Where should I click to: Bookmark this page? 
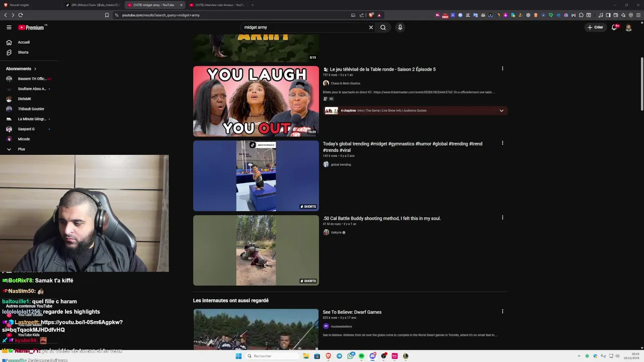pos(107,15)
